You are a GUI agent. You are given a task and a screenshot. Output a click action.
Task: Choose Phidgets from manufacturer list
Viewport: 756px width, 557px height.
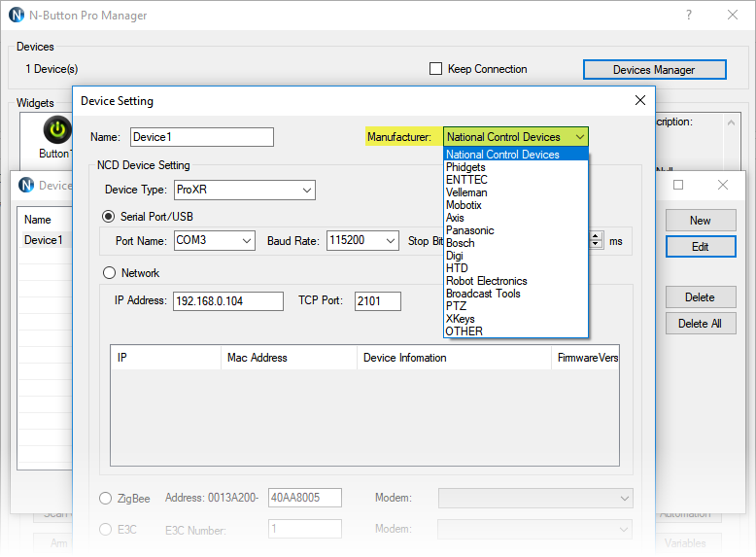pos(515,167)
